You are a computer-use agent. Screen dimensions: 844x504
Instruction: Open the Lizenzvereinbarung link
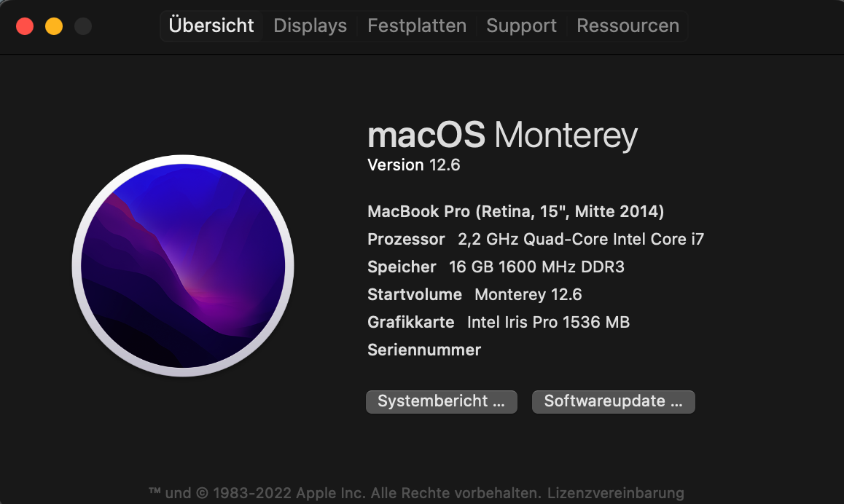tap(616, 493)
